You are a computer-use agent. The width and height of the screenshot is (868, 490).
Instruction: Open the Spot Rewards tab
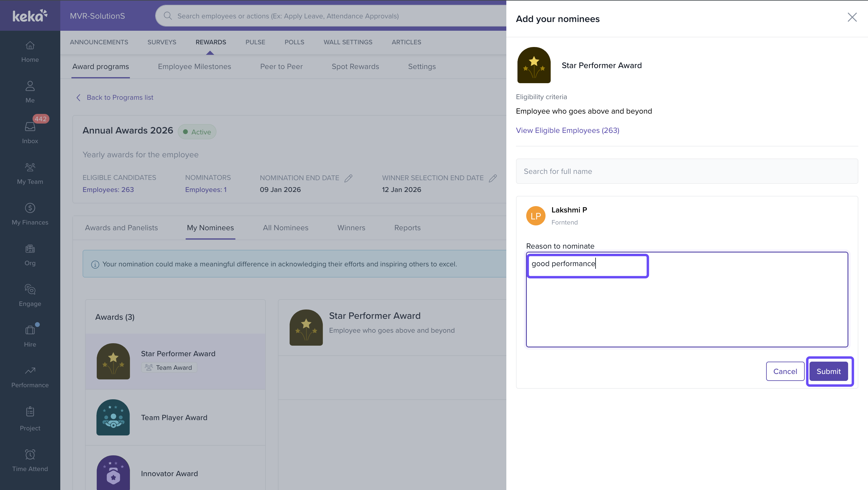(x=355, y=66)
